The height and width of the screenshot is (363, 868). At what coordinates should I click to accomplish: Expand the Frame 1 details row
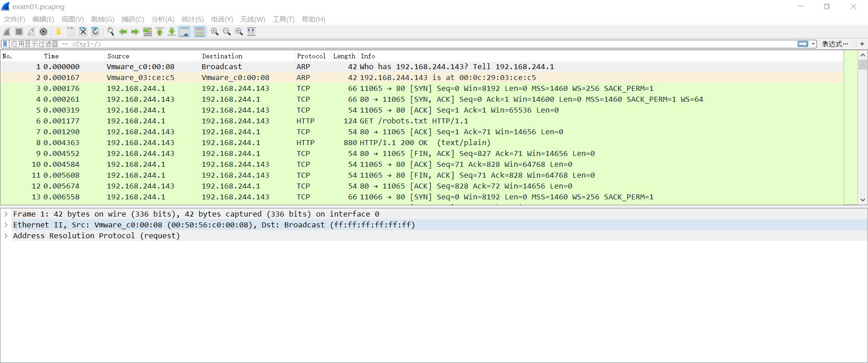pyautogui.click(x=6, y=214)
